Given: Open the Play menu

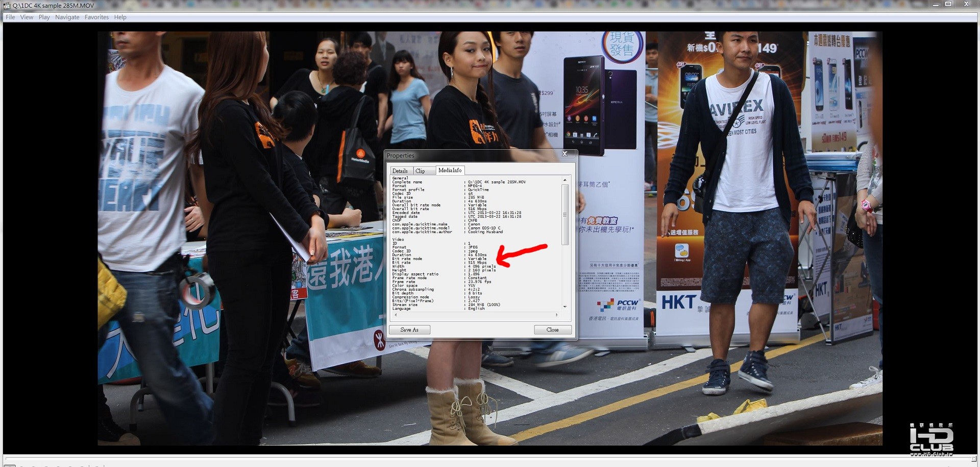Looking at the screenshot, I should [44, 17].
